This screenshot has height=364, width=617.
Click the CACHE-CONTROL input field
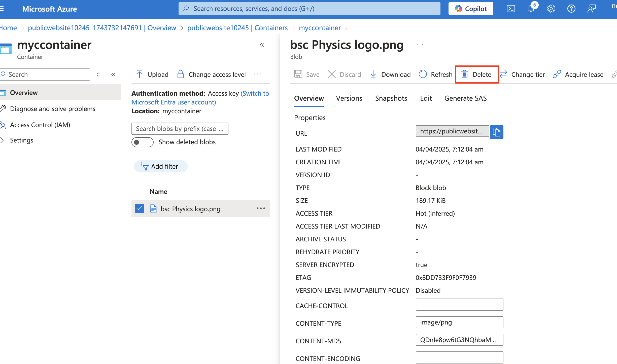tap(459, 305)
